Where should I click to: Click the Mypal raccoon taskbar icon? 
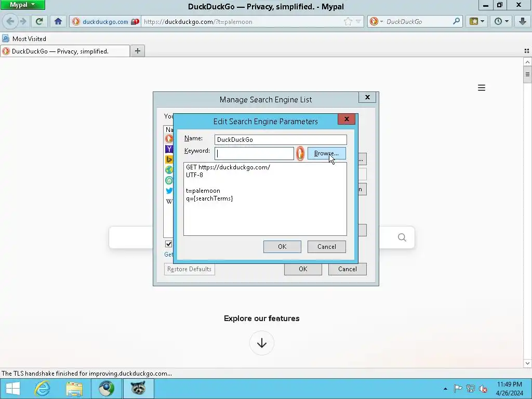tap(138, 389)
